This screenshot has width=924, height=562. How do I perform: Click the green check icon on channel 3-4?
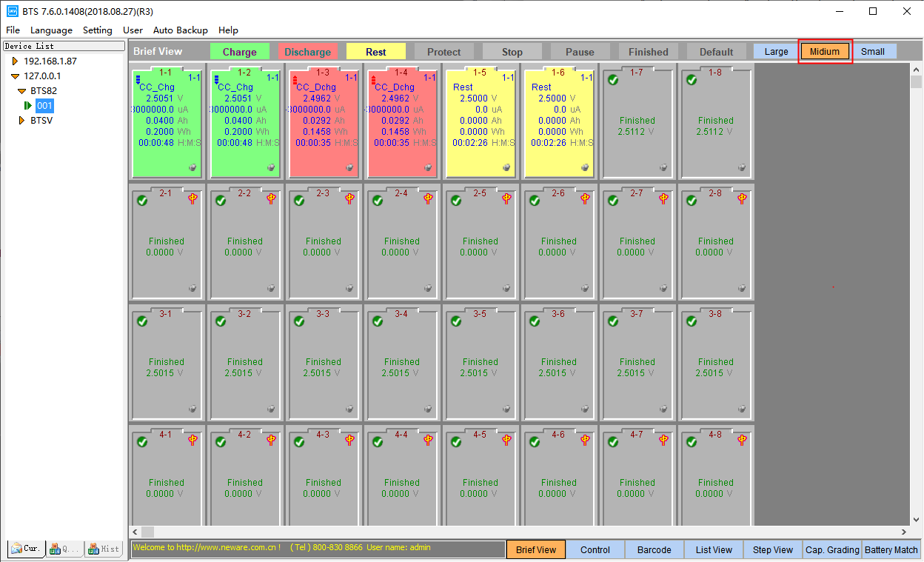coord(377,320)
